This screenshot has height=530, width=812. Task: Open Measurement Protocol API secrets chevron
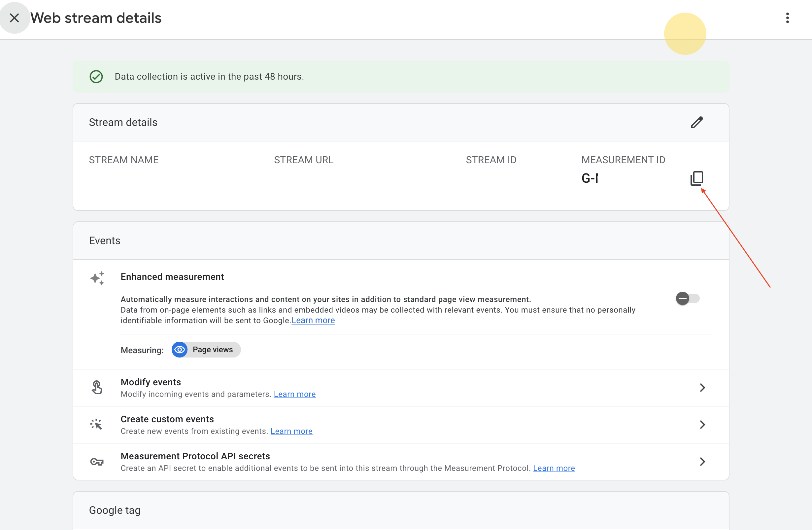coord(702,462)
